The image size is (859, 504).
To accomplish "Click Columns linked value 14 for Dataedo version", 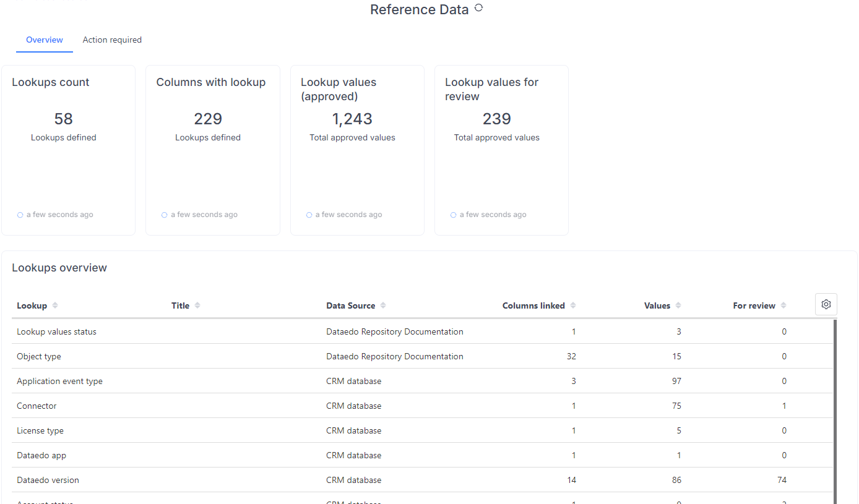I will tap(571, 480).
